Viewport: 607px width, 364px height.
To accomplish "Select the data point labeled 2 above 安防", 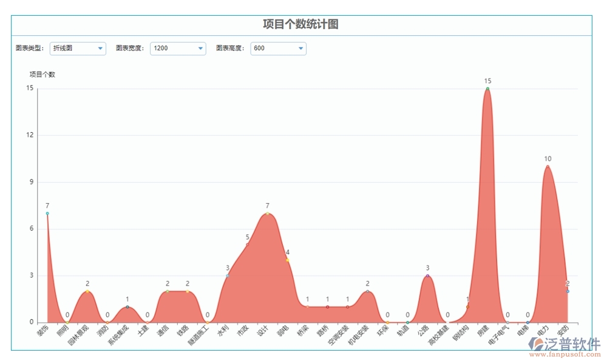I will point(567,291).
